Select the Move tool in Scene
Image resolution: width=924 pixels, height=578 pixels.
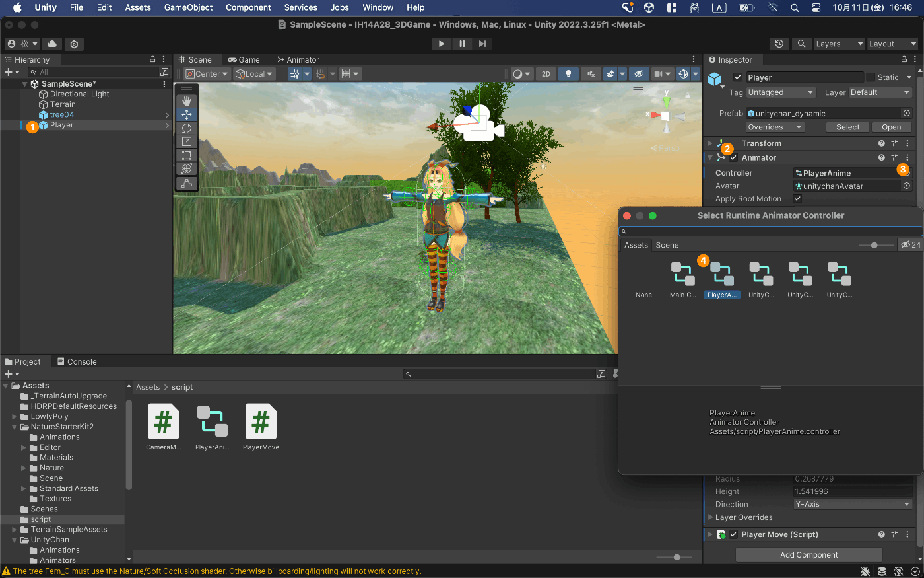click(187, 114)
